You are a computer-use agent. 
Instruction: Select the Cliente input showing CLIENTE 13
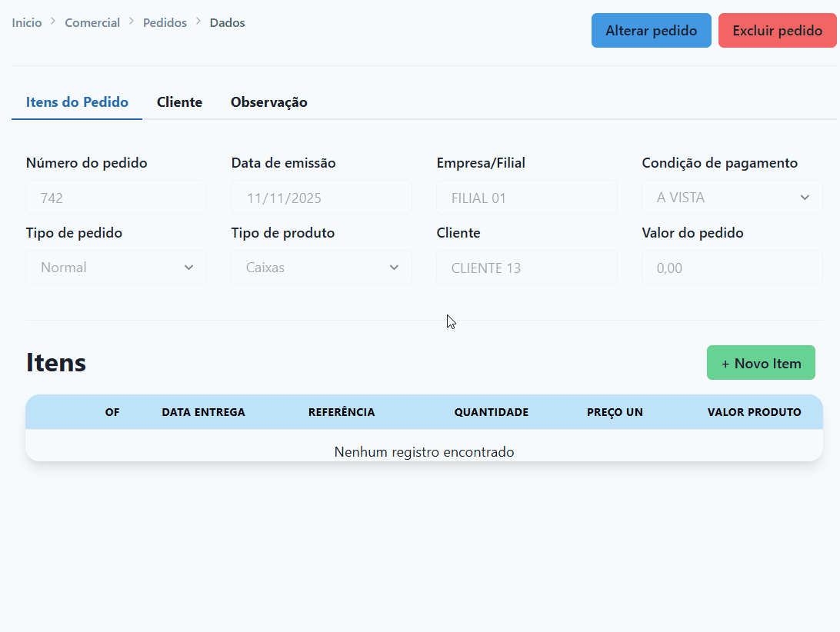click(526, 268)
